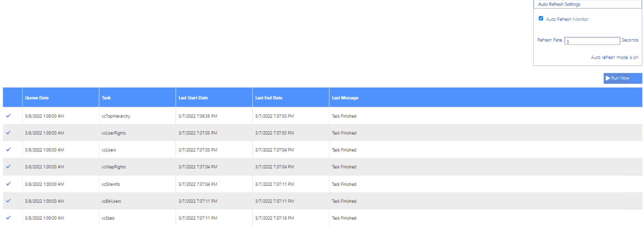644x240 pixels.
Task: Sort by Queue Date column header
Action: (x=37, y=98)
